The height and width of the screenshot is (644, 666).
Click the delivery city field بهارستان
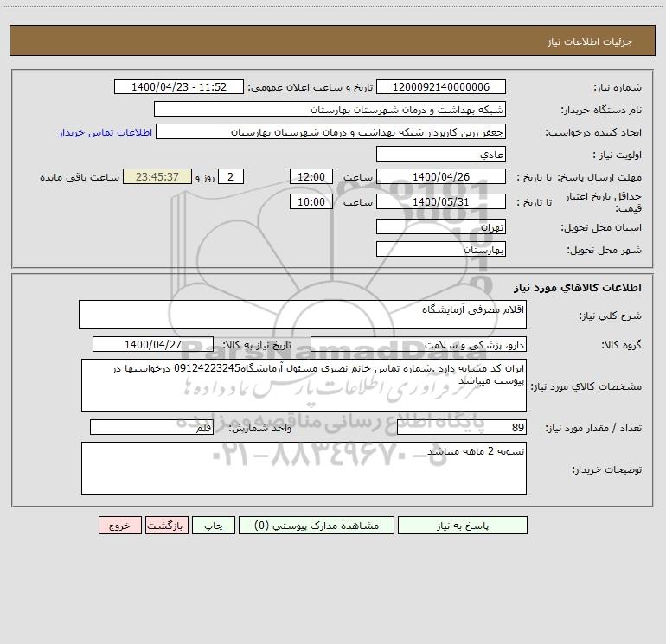[441, 249]
